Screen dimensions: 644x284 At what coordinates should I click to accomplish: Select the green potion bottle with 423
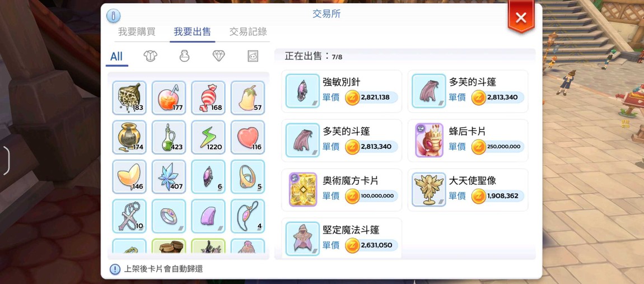click(x=169, y=137)
